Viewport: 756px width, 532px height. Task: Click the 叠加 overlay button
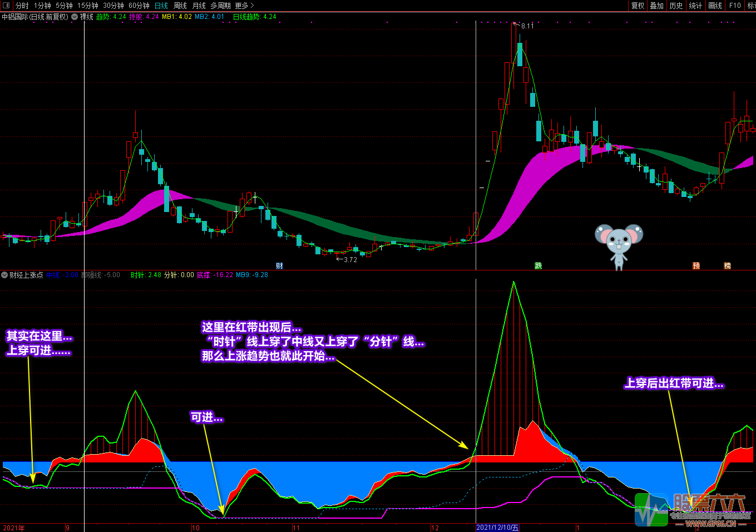pyautogui.click(x=657, y=6)
